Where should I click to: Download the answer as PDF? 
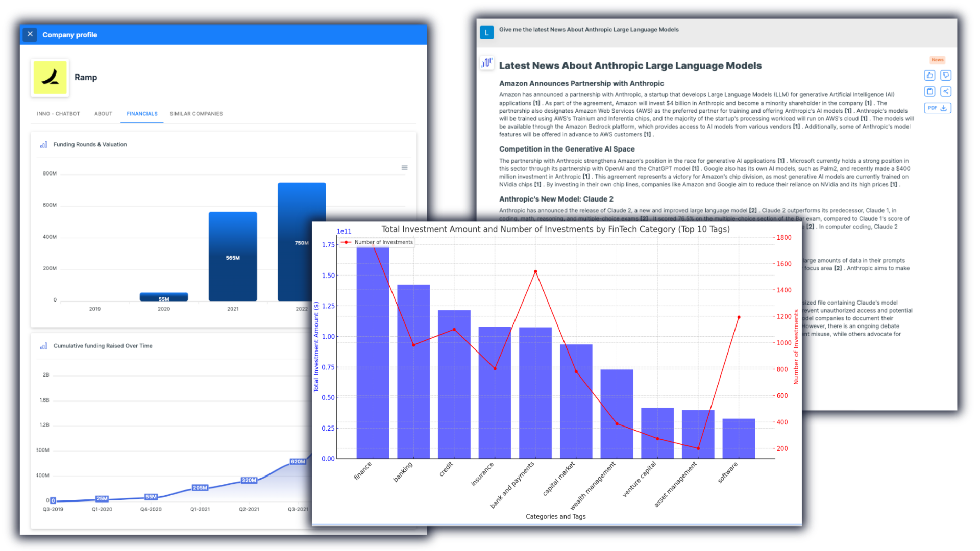coord(938,108)
